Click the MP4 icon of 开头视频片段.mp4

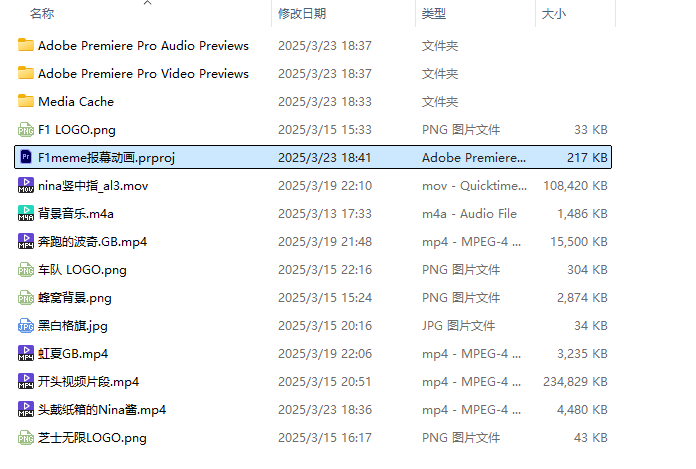[26, 381]
